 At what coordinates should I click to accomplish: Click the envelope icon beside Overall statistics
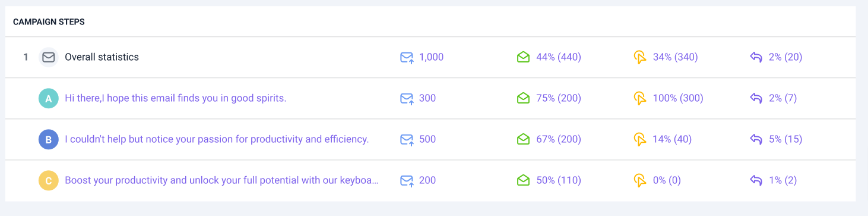(x=48, y=57)
